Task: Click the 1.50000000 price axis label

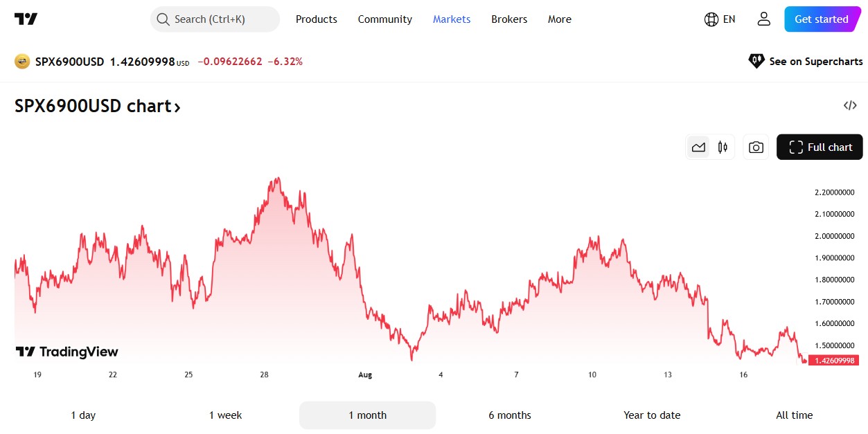Action: click(834, 345)
